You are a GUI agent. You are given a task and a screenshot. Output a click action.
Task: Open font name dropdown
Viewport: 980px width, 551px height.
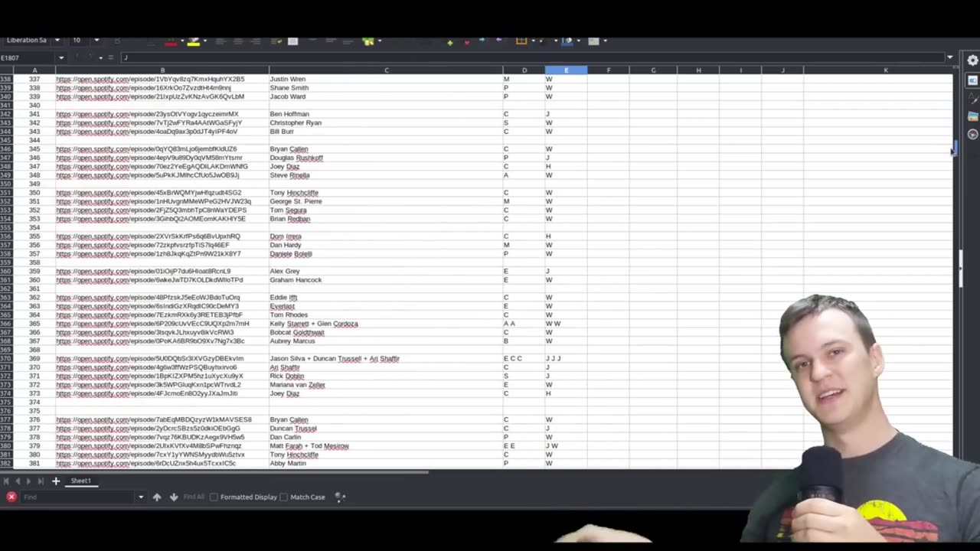click(57, 40)
